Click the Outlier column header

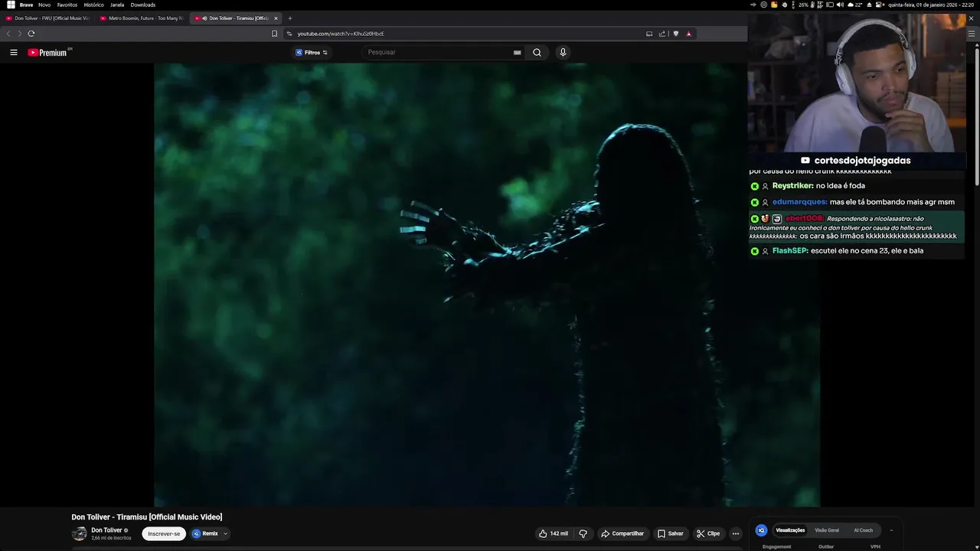(x=826, y=547)
